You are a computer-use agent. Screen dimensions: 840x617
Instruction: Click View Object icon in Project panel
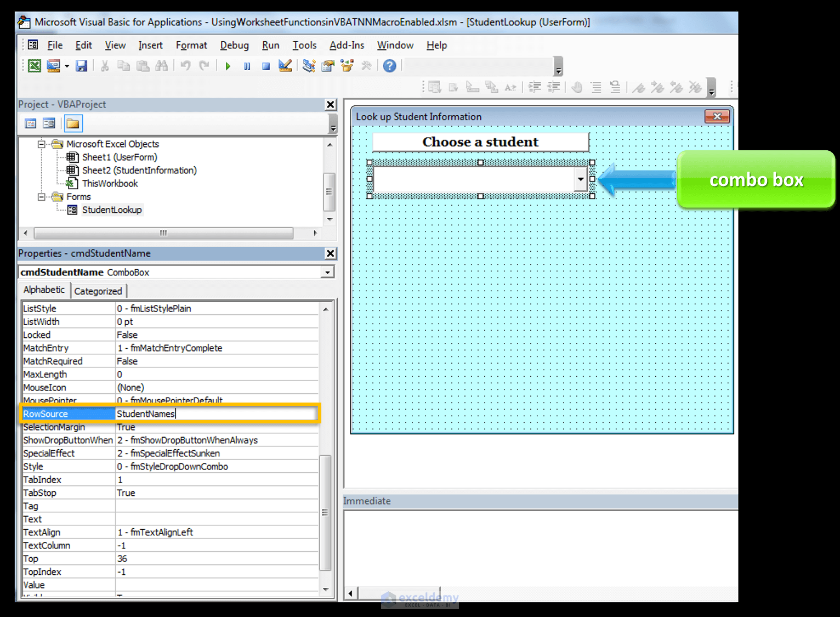(x=49, y=123)
